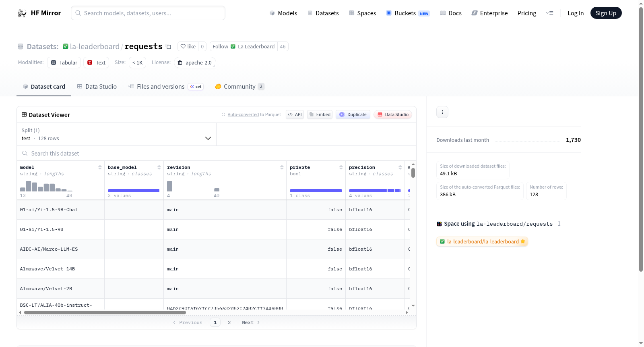Sort the base_model column

pyautogui.click(x=159, y=167)
